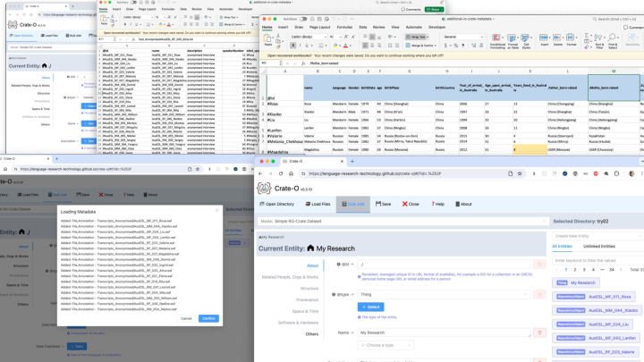644x362 pixels.
Task: Go home in bottom-right browser window
Action: point(291,173)
